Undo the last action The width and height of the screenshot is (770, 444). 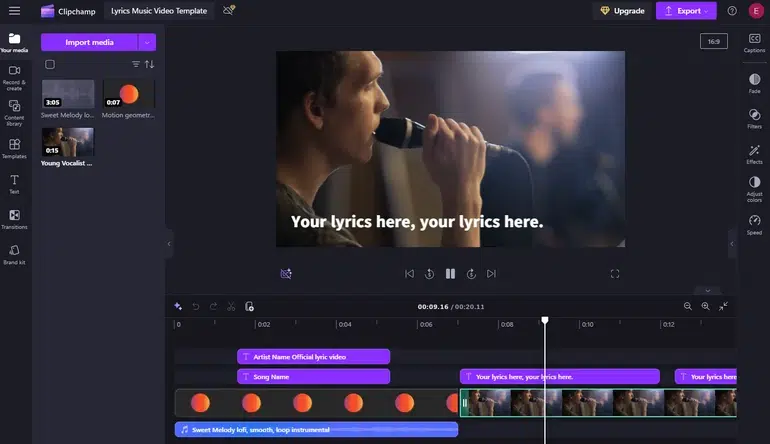tap(196, 306)
